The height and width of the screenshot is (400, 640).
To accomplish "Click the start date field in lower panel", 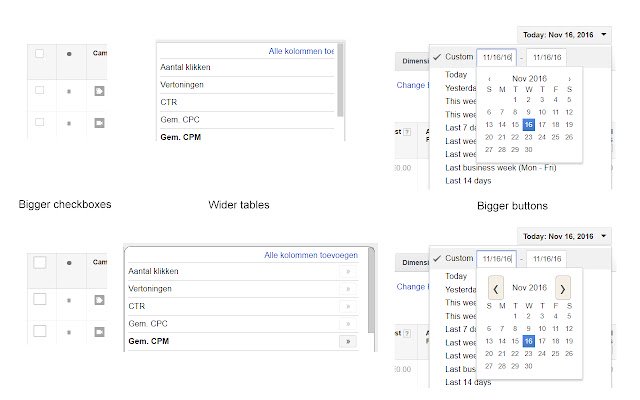I will (x=497, y=259).
